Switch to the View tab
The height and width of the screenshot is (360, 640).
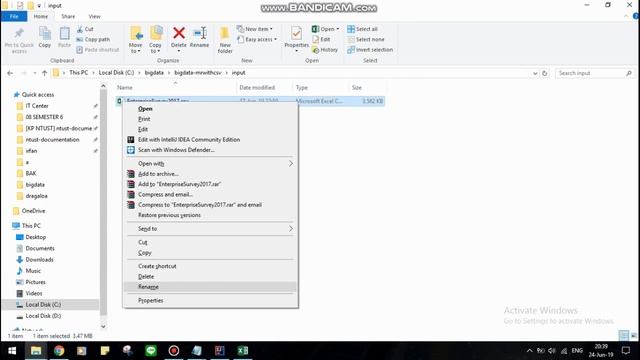[94, 16]
